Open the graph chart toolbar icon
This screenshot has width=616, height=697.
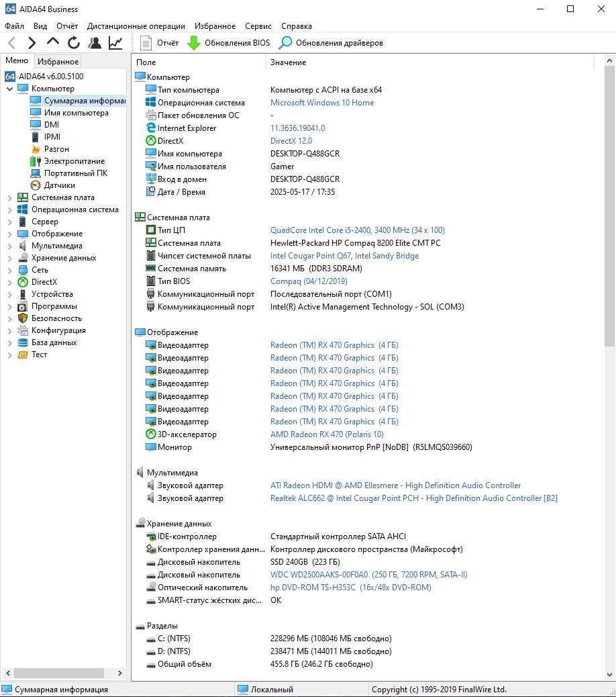115,43
